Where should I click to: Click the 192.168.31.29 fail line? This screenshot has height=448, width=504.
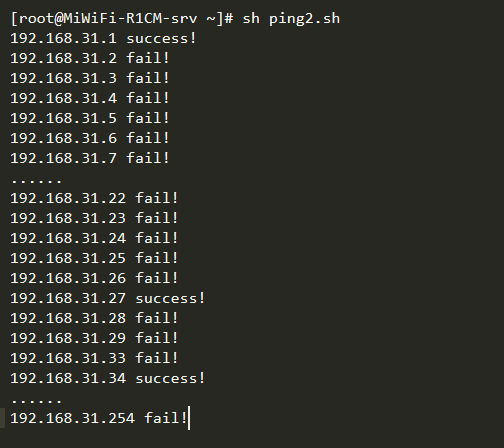94,338
